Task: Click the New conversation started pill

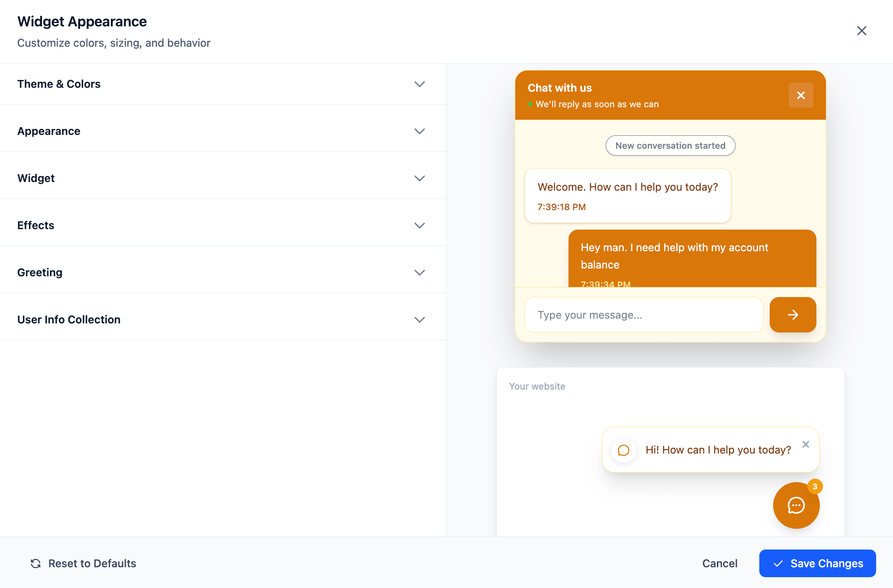Action: point(670,146)
